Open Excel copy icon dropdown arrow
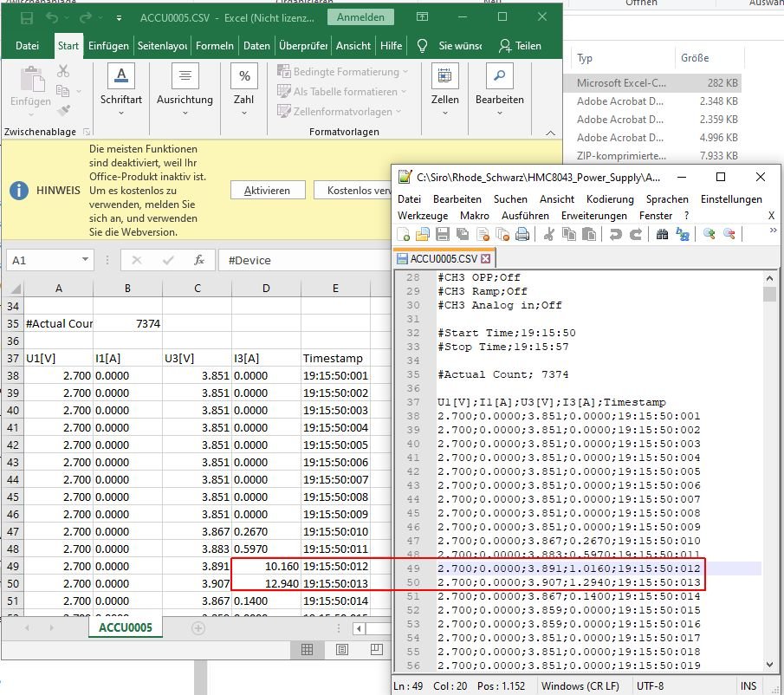Screen dimensions: 784x695 pyautogui.click(x=79, y=91)
